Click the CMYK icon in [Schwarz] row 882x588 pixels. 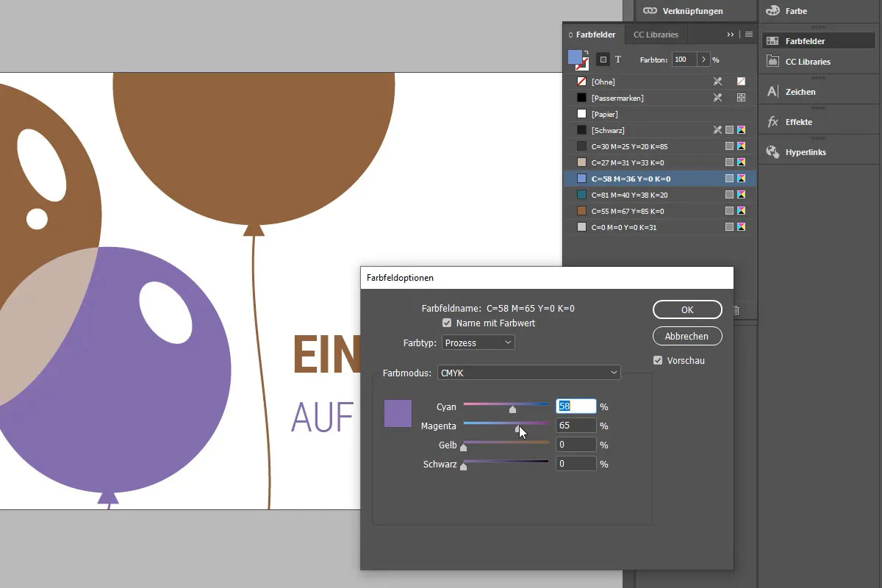click(x=741, y=130)
